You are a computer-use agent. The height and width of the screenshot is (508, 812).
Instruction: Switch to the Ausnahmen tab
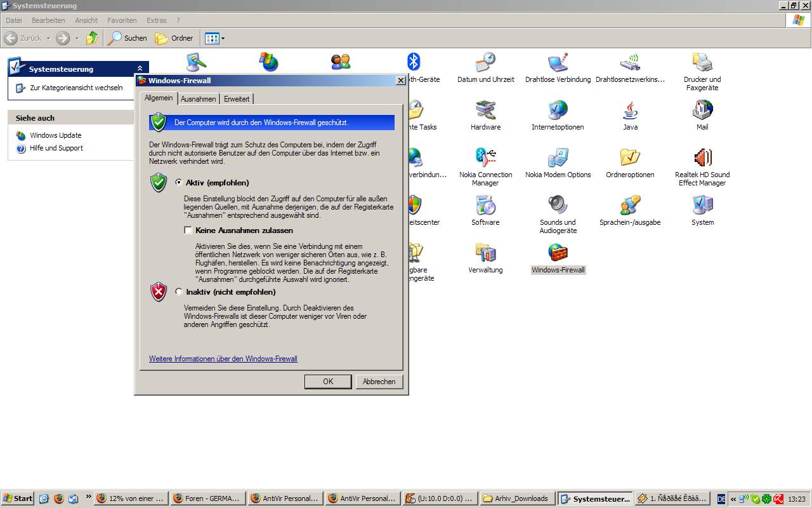pyautogui.click(x=198, y=99)
